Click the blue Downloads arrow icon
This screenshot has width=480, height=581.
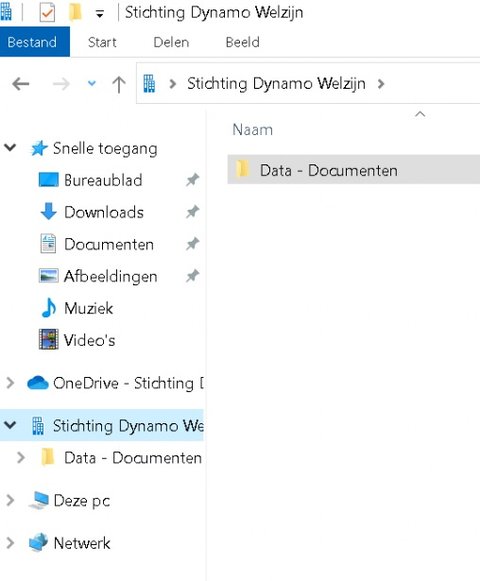tap(48, 212)
